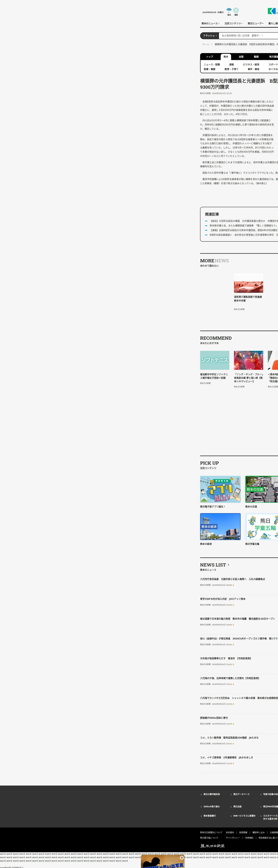The height and width of the screenshot is (868, 278).
Task: Open the footer link 熊日の著作物利用
Action: [x=212, y=794]
